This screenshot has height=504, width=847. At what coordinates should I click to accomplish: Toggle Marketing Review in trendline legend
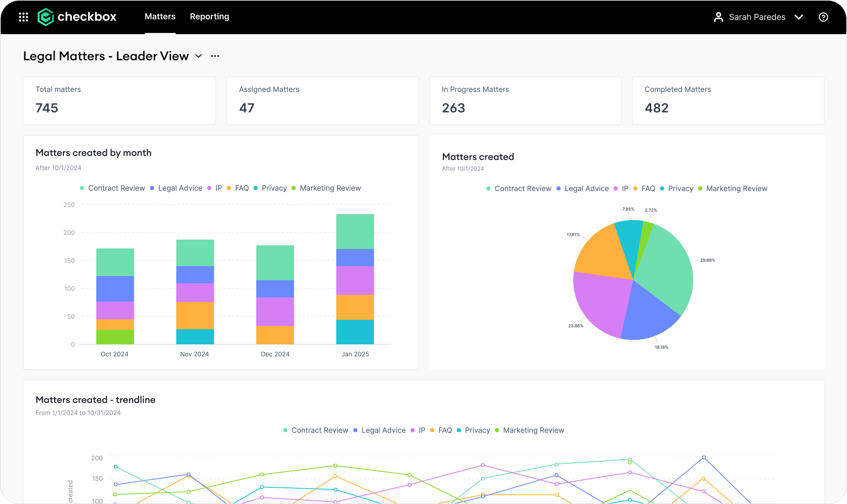pyautogui.click(x=533, y=430)
